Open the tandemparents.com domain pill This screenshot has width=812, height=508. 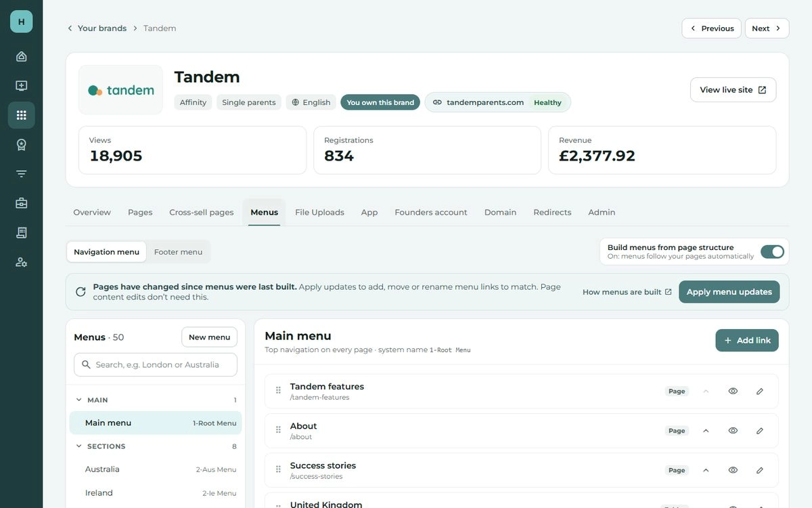pyautogui.click(x=497, y=102)
